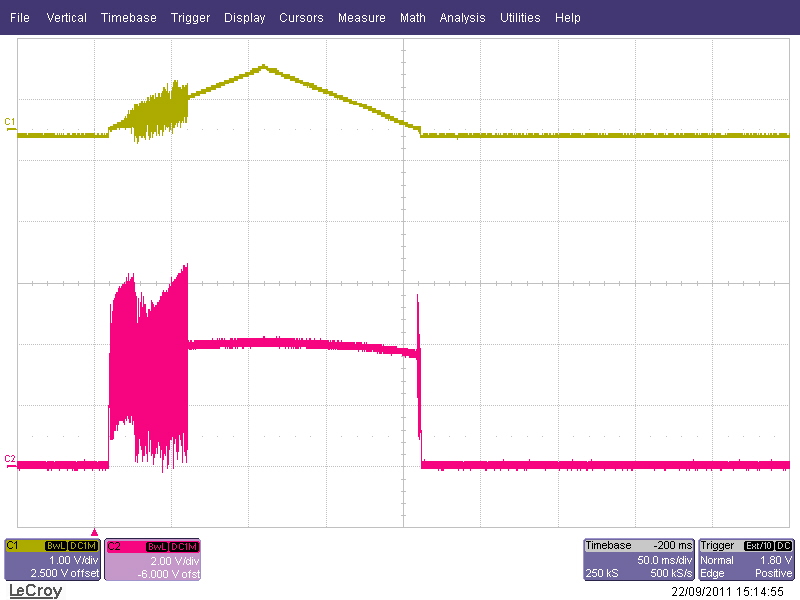Click the -200 ms delay value

click(672, 545)
